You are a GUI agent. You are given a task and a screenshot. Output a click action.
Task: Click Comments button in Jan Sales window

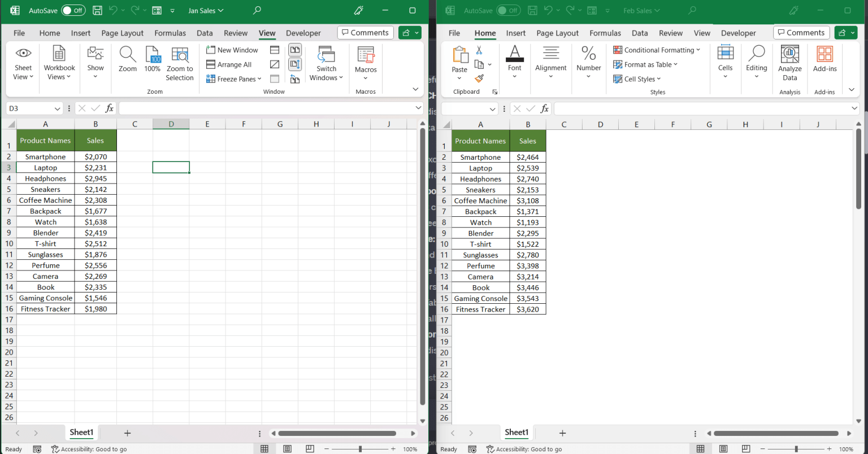[366, 33]
